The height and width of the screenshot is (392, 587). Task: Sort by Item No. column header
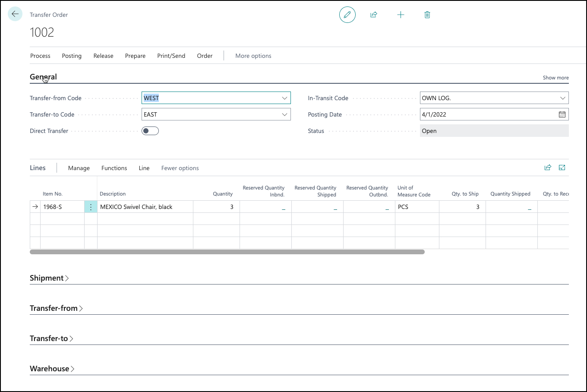[x=53, y=194]
